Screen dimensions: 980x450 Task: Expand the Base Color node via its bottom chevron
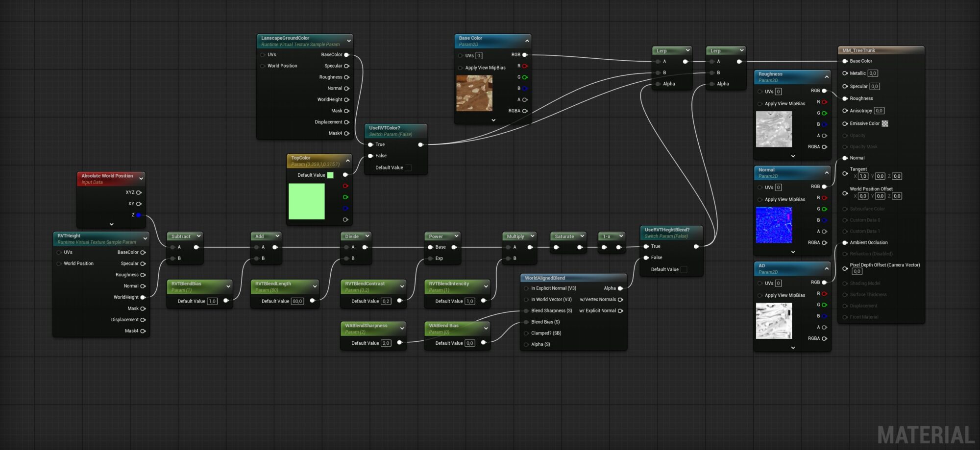click(492, 119)
